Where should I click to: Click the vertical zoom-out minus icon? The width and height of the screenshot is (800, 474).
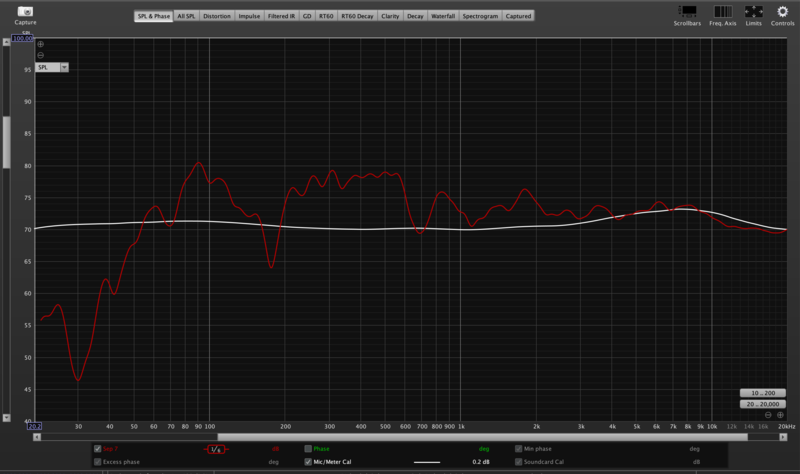point(40,55)
